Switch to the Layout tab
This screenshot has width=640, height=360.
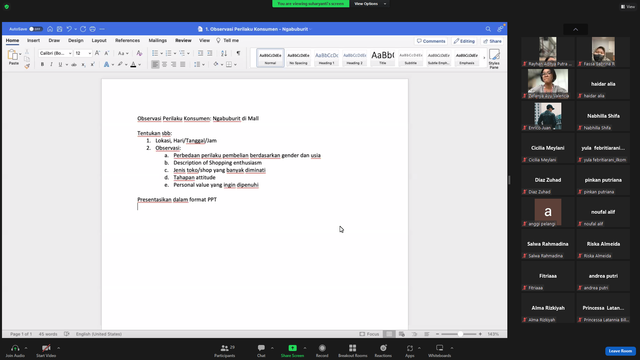click(x=99, y=40)
